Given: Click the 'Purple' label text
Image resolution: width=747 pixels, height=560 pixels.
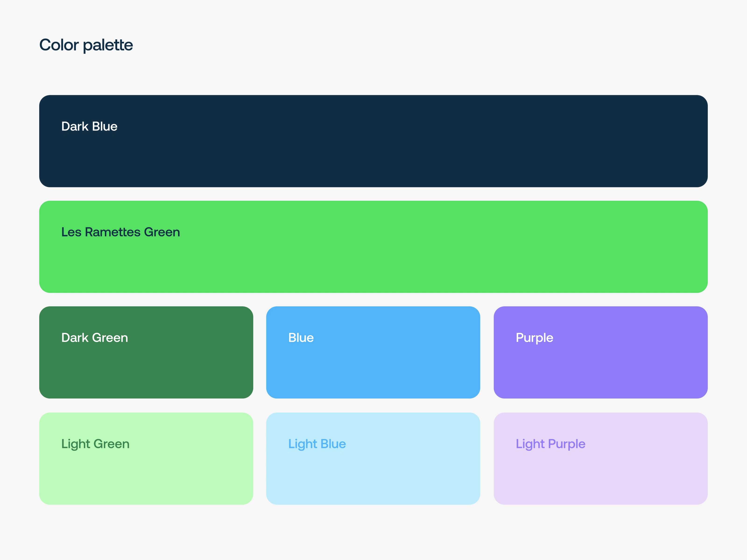Looking at the screenshot, I should point(535,338).
